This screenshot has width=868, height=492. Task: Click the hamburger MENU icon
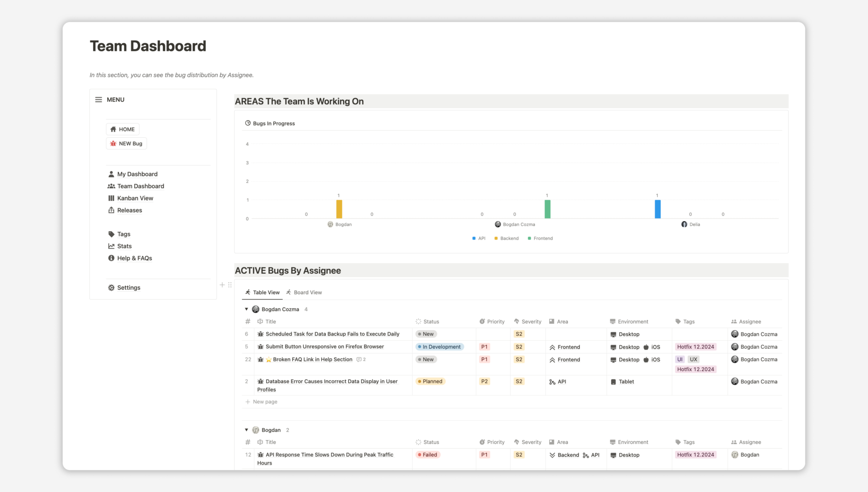point(98,100)
